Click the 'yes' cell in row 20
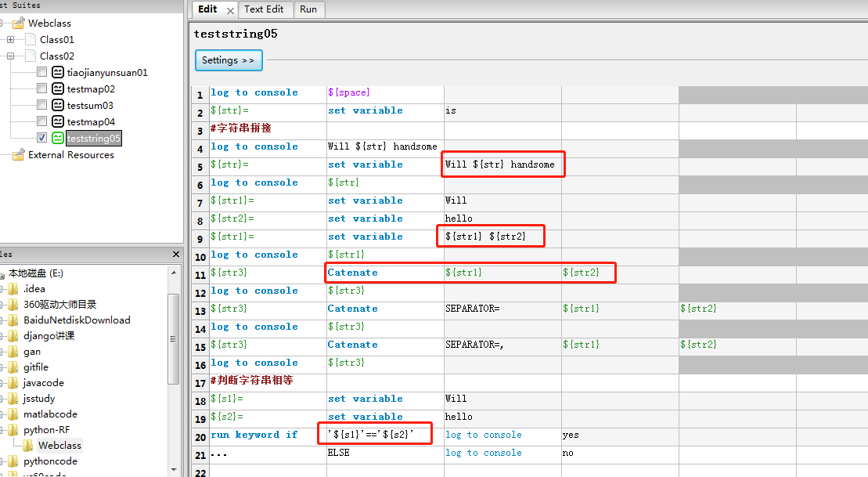Screen dimensions: 868x477 620,436
